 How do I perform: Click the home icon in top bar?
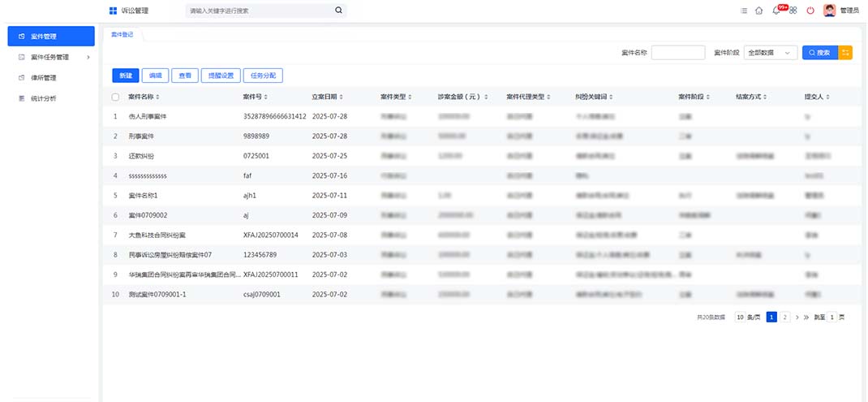[758, 11]
